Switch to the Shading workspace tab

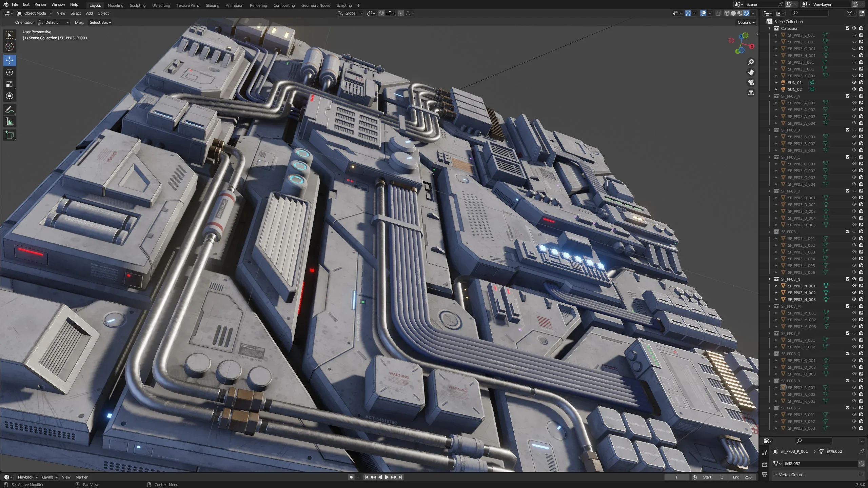click(212, 5)
